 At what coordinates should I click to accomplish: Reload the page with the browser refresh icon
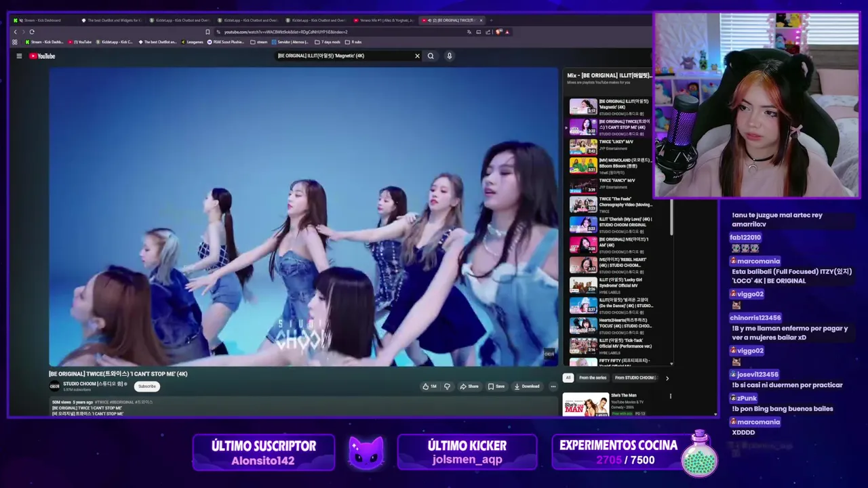point(32,32)
